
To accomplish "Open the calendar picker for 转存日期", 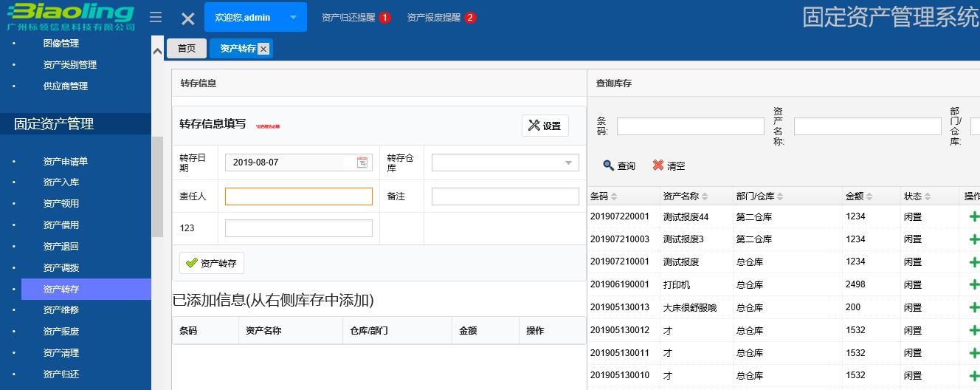I will [362, 162].
